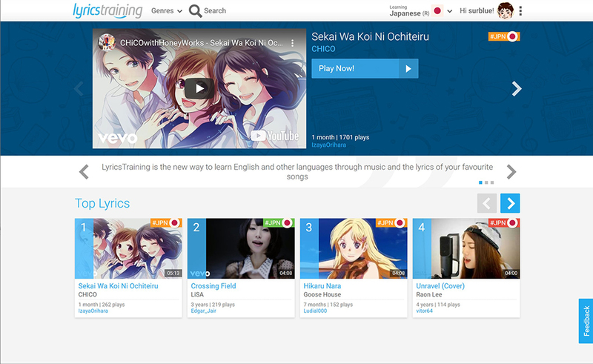Open the Hikaru Nara thumbnail
This screenshot has width=593, height=364.
(x=354, y=248)
